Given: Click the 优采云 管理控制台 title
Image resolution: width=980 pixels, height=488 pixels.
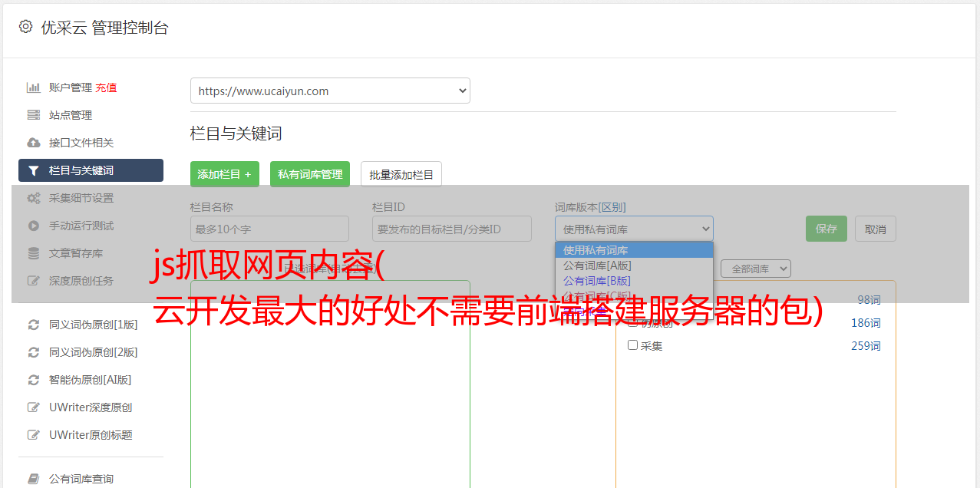Looking at the screenshot, I should click(104, 28).
